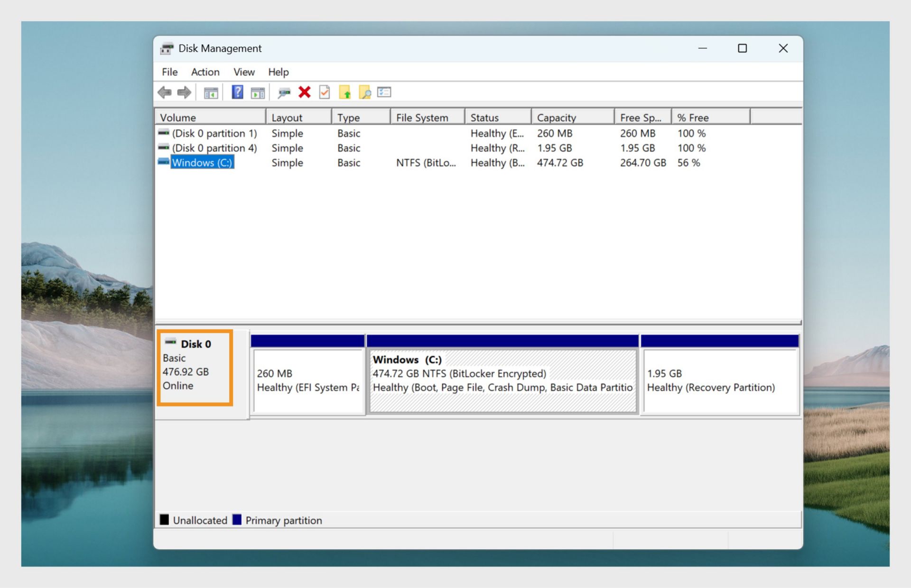The width and height of the screenshot is (911, 588).
Task: Click the Back arrow toolbar icon
Action: pos(165,92)
